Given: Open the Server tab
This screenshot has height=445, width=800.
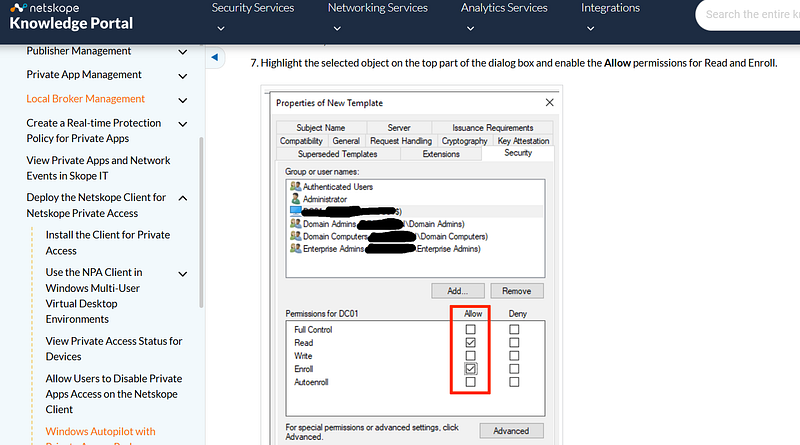Looking at the screenshot, I should point(399,128).
